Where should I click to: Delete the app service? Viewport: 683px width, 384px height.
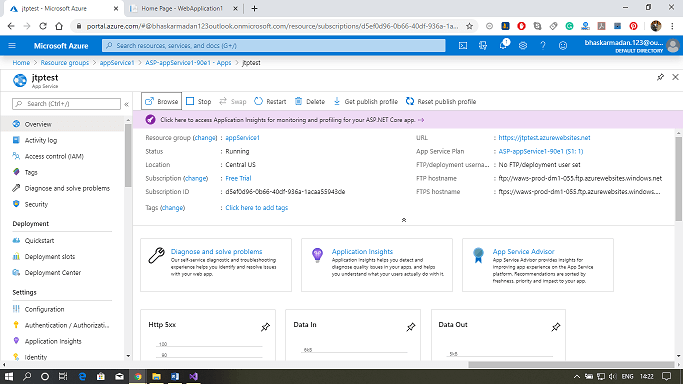pyautogui.click(x=310, y=101)
